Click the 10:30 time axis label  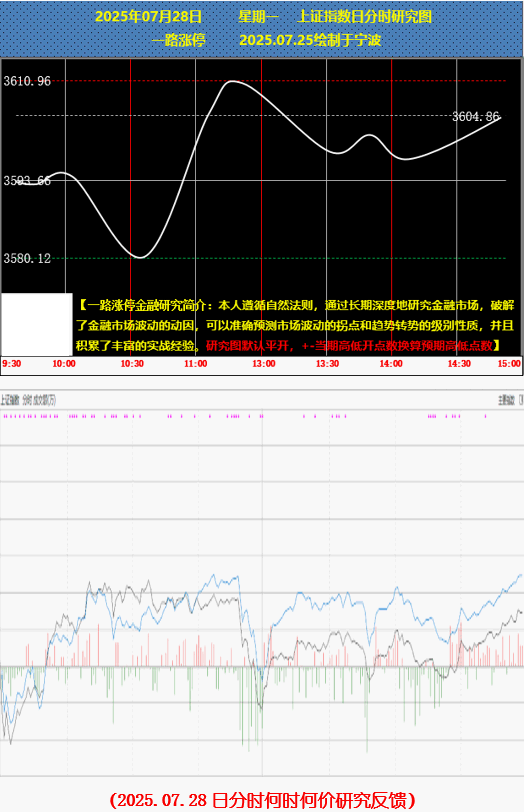(132, 364)
